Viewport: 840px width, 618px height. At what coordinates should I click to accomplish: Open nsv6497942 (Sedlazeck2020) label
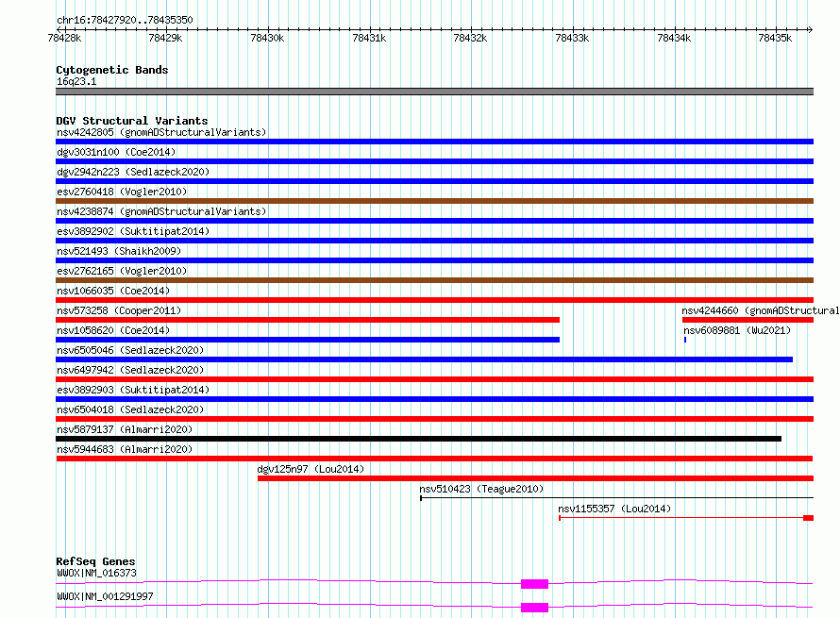click(x=130, y=370)
